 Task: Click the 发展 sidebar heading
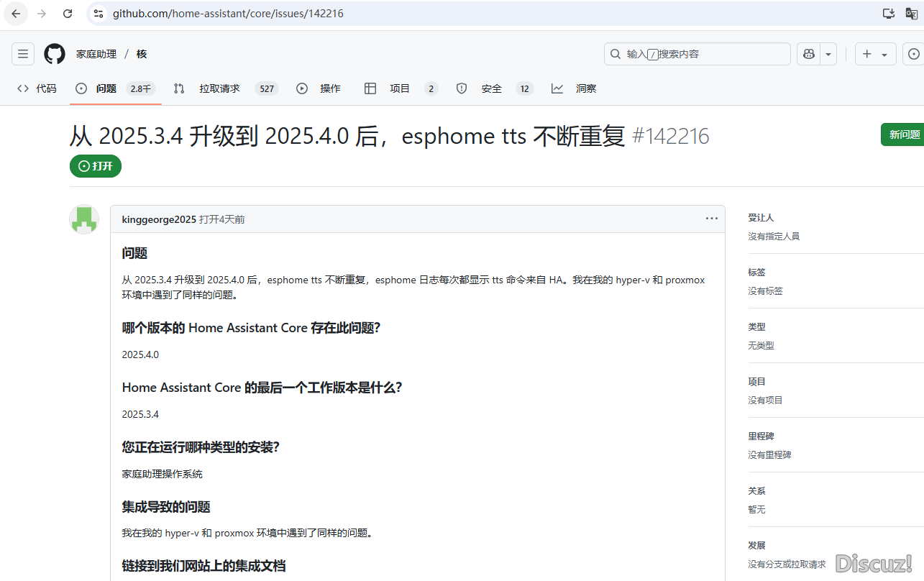(x=756, y=545)
